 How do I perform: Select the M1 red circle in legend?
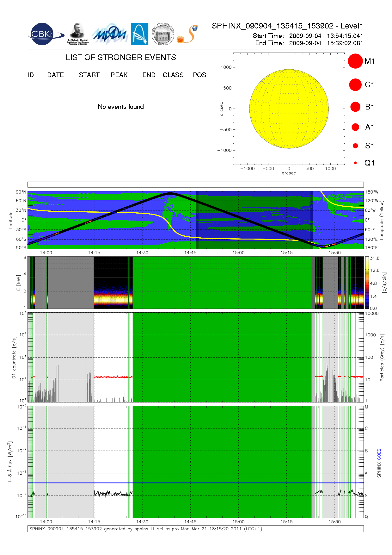(355, 61)
